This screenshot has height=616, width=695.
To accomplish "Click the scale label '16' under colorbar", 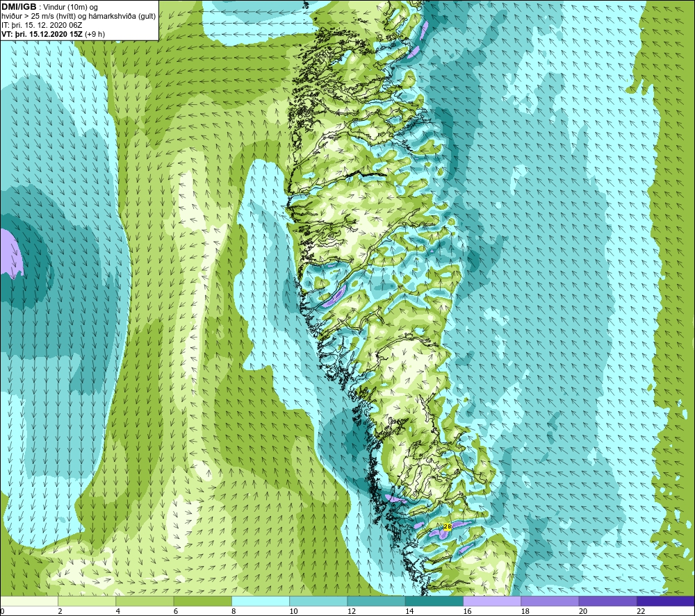I will pyautogui.click(x=467, y=612).
